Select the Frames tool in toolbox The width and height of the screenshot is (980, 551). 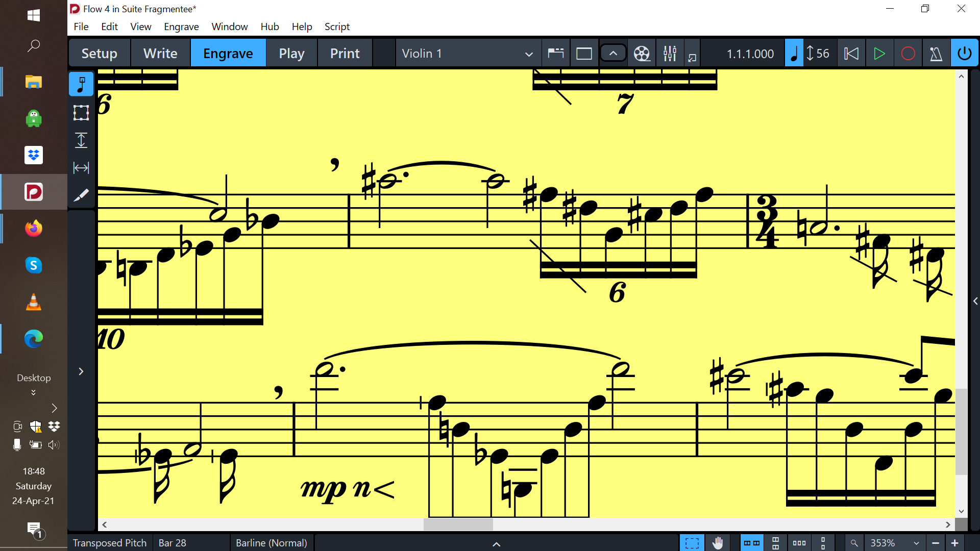click(x=81, y=112)
